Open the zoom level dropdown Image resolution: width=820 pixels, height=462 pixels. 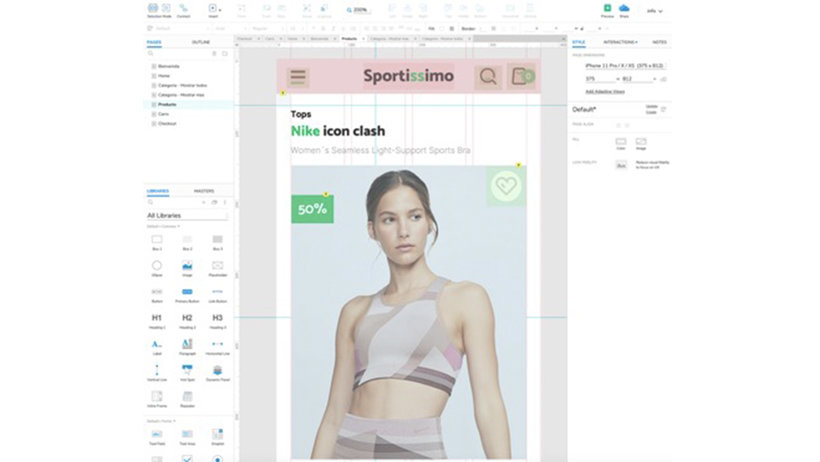[x=360, y=10]
